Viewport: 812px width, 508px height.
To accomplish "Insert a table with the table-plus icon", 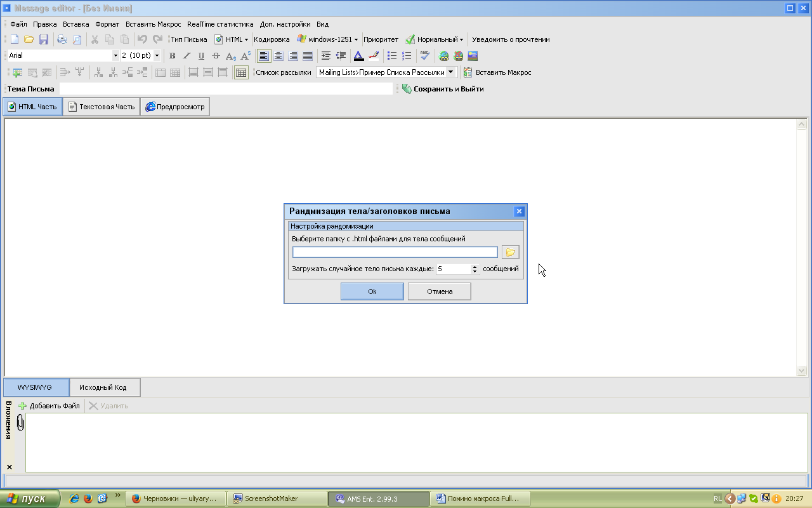I will coord(16,72).
